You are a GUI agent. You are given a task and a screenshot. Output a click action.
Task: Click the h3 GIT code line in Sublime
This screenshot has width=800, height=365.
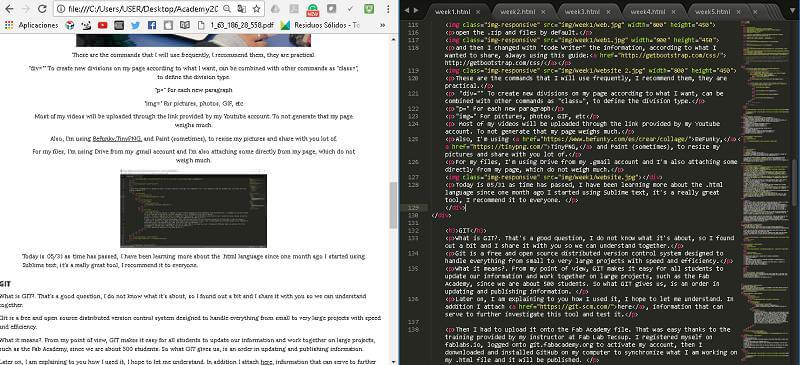point(466,231)
